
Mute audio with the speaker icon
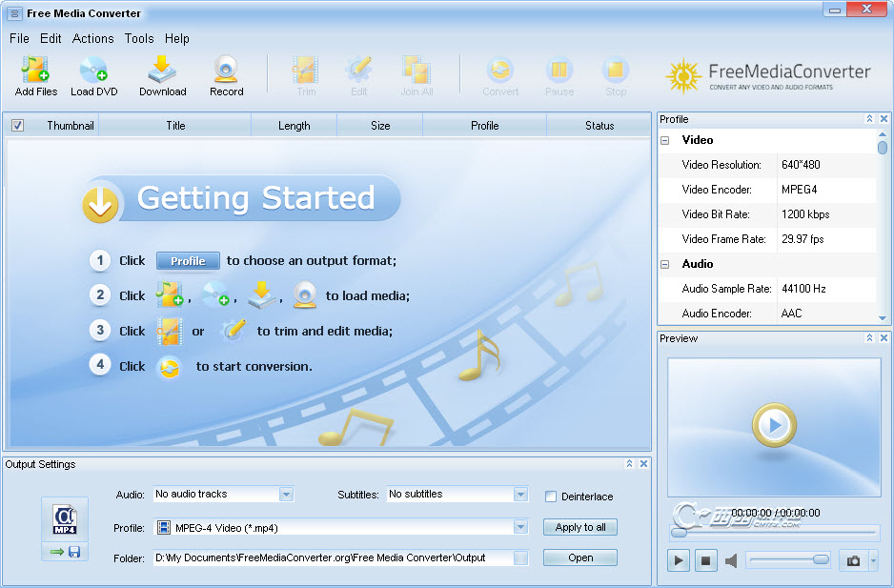731,561
